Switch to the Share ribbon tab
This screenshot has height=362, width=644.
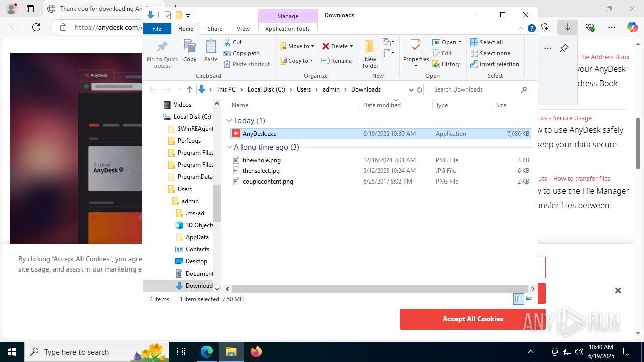(x=215, y=29)
